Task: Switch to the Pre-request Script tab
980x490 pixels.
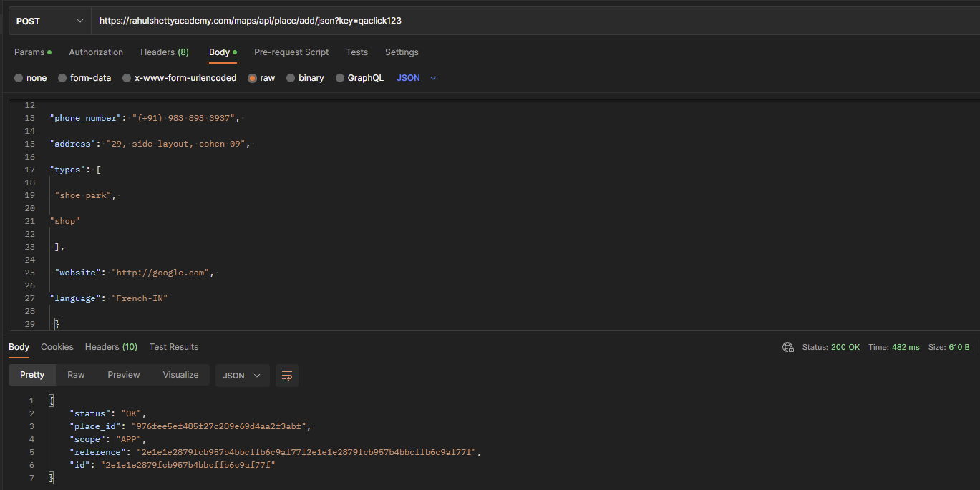Action: (x=291, y=52)
